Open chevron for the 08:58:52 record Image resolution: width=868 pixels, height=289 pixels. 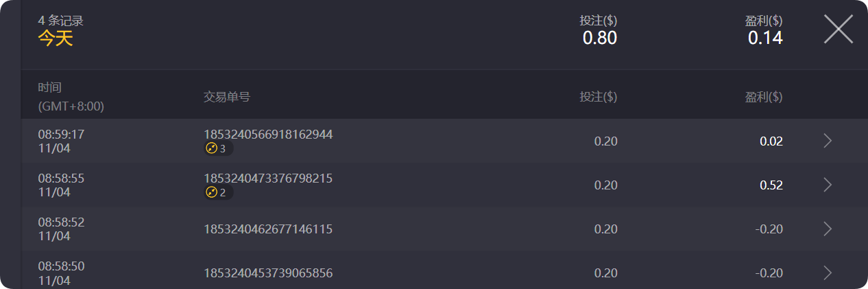pyautogui.click(x=828, y=229)
